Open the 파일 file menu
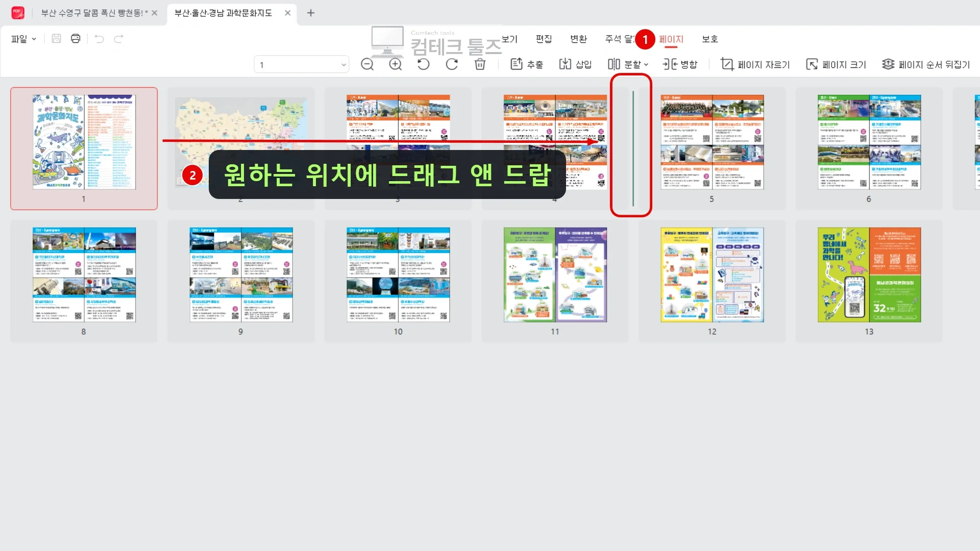 point(23,39)
